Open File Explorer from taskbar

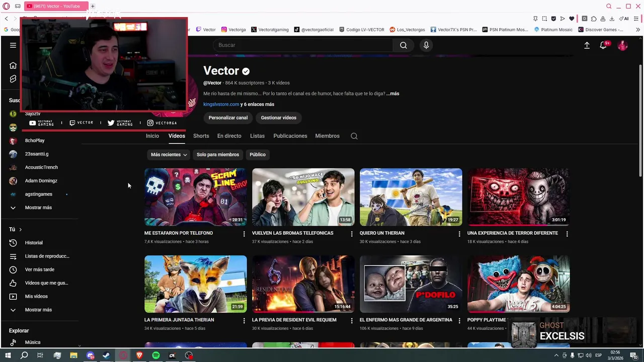pyautogui.click(x=73, y=355)
